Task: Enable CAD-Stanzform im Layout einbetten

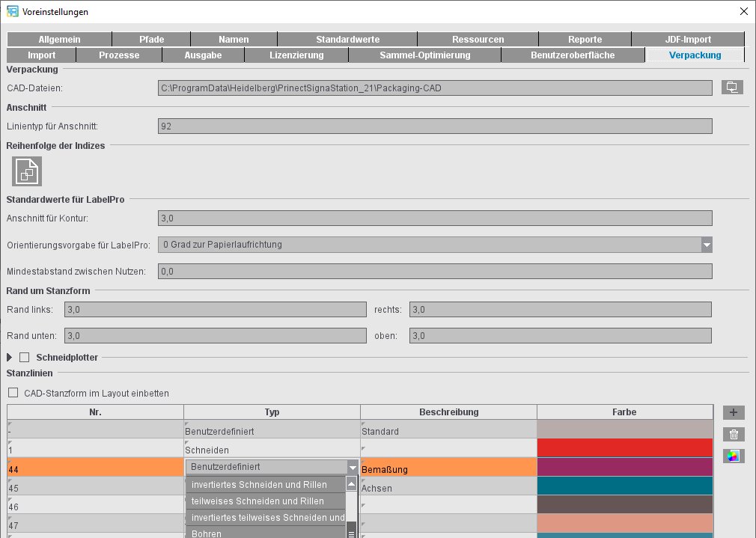Action: (13, 392)
